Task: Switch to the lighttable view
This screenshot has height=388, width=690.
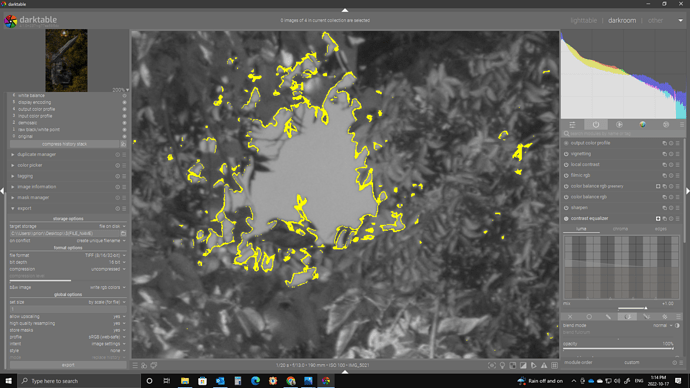Action: click(584, 21)
